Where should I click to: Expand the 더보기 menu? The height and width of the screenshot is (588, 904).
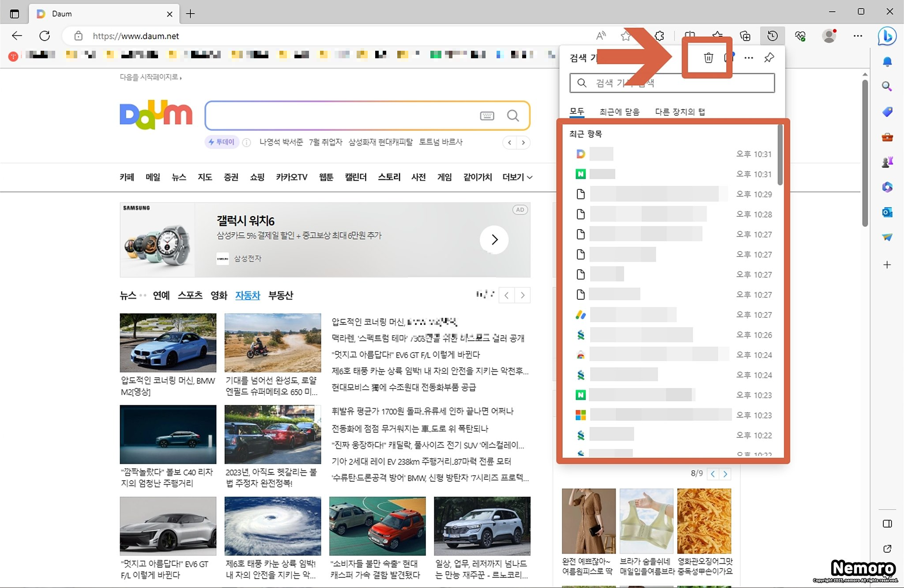tap(517, 177)
